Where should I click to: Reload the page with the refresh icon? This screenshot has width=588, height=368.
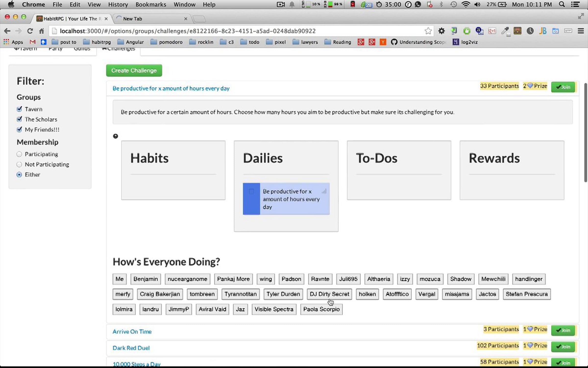pos(30,31)
